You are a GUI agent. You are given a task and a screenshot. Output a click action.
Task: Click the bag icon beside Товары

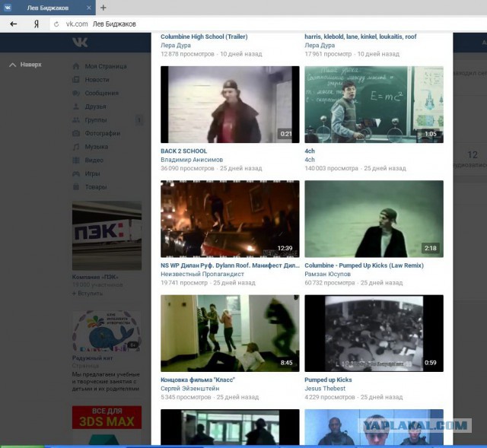click(x=76, y=187)
